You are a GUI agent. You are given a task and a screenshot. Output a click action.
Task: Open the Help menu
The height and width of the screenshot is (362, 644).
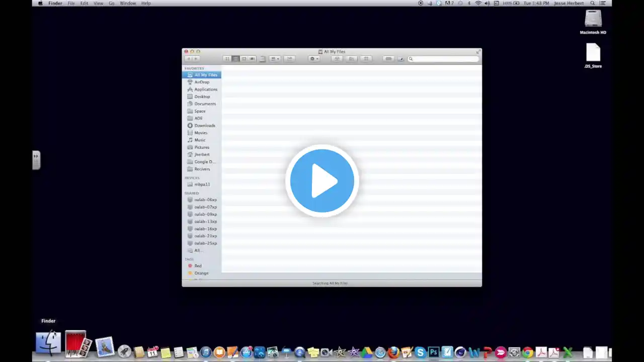pyautogui.click(x=146, y=4)
